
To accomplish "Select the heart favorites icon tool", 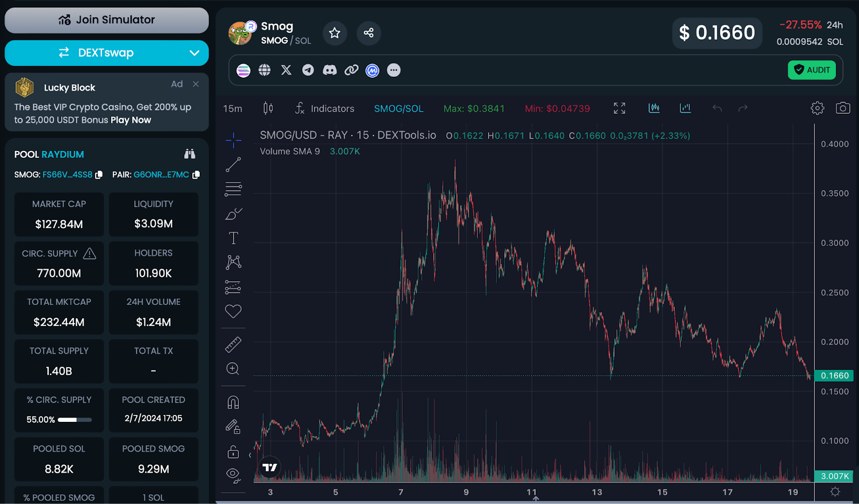I will pyautogui.click(x=233, y=311).
